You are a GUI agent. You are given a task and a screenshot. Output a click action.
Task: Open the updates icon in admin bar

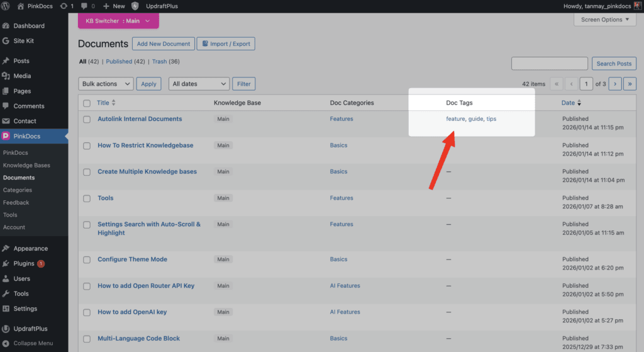pyautogui.click(x=64, y=6)
